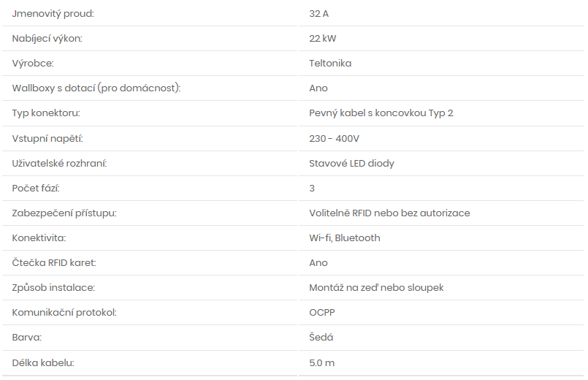Click "Volitelně RFID nebo bez autorizace" text
The image size is (588, 380).
tap(389, 213)
